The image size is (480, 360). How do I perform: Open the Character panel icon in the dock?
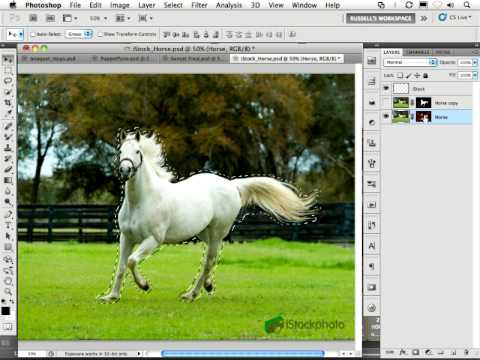[372, 246]
